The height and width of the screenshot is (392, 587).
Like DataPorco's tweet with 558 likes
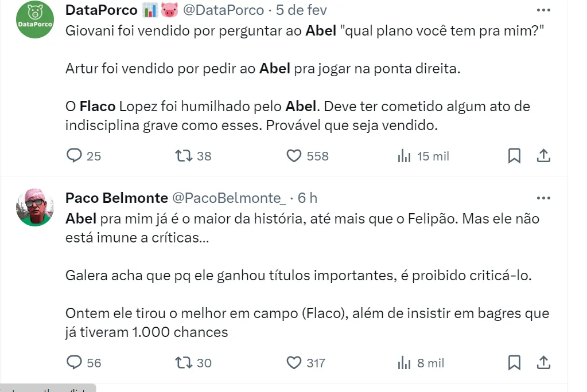click(x=294, y=156)
